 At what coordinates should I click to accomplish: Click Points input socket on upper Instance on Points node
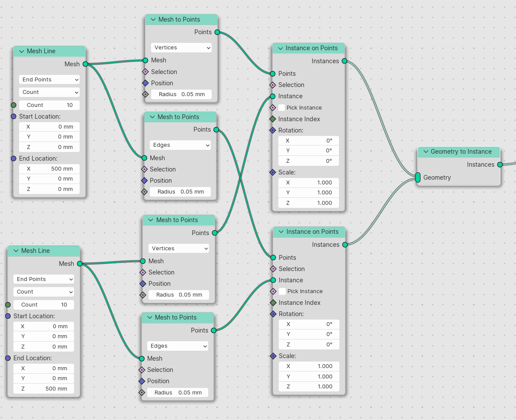point(273,74)
